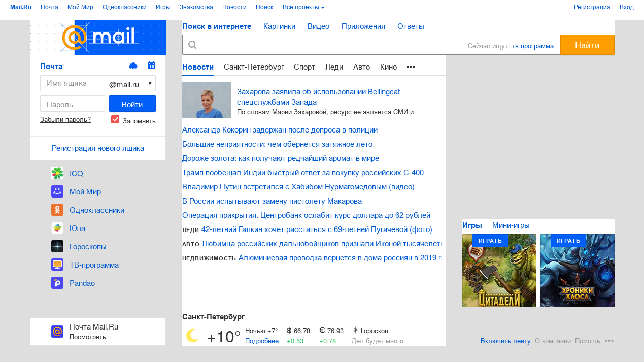Open Одноклассники orange icon

click(x=57, y=210)
